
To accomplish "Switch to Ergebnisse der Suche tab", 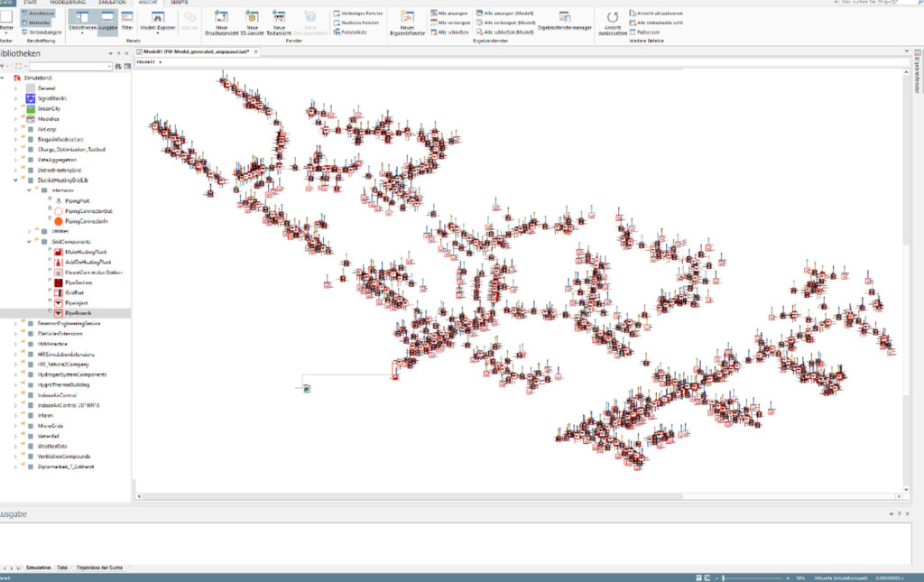I will 99,568.
